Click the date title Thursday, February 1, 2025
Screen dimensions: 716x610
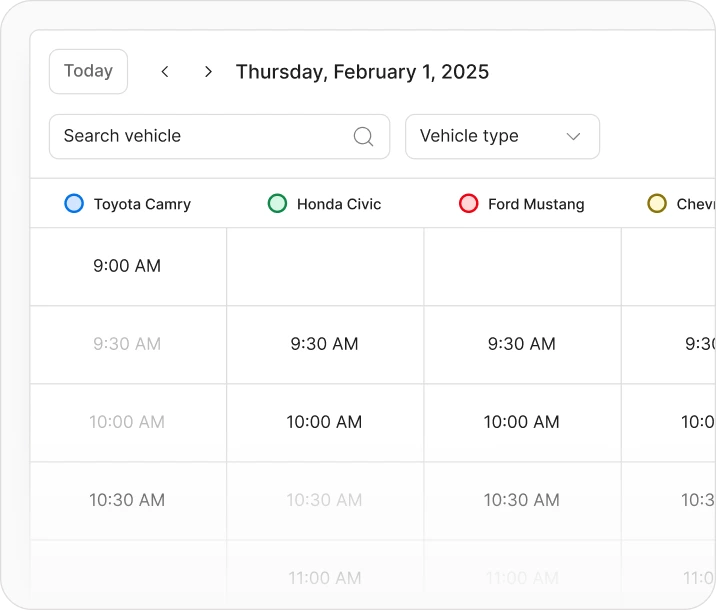(362, 72)
